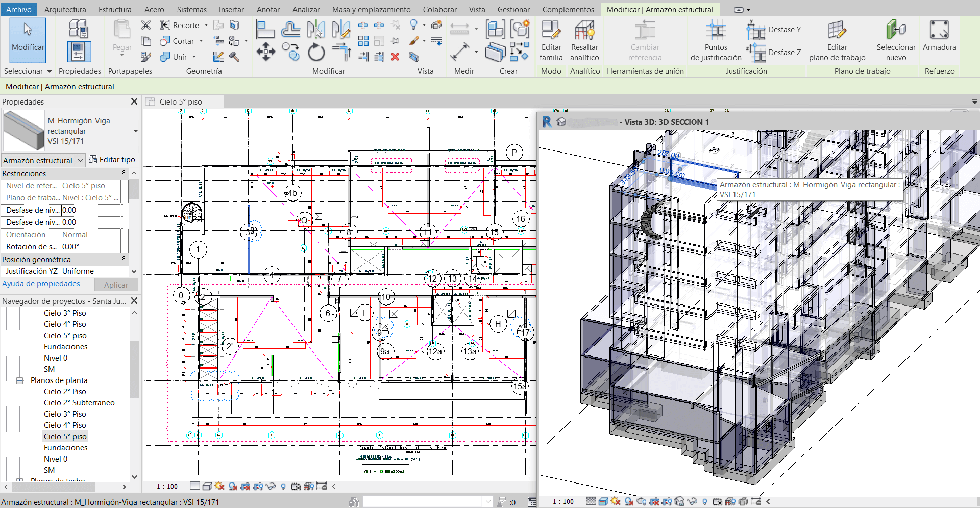Viewport: 980px width, 508px height.
Task: Click the Selection Box icon in Vista panel
Action: 414,57
